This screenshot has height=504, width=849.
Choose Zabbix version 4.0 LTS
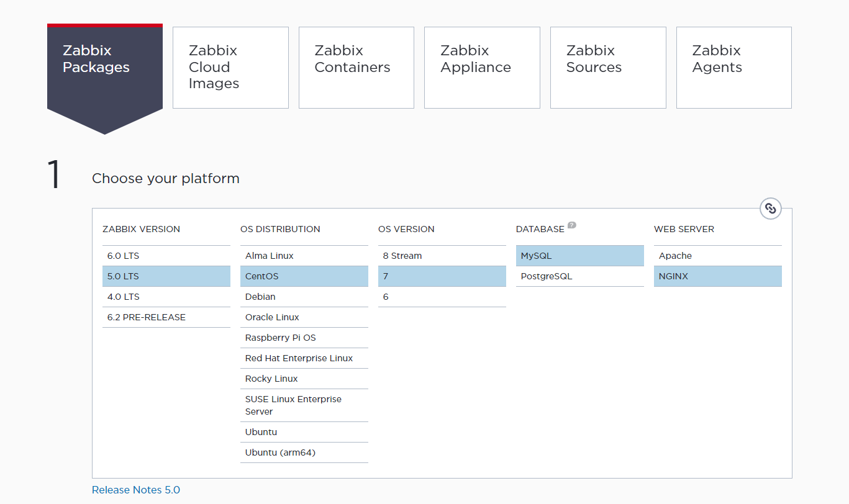pos(166,297)
